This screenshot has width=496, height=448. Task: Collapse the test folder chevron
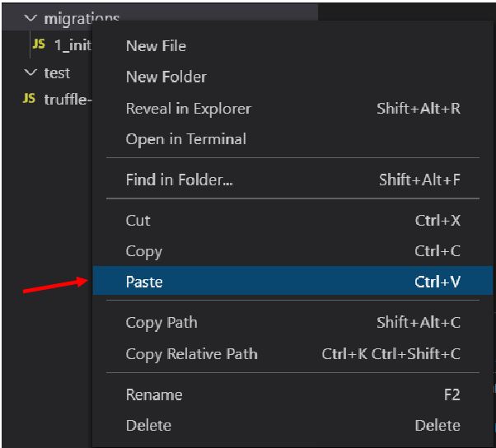[x=31, y=72]
